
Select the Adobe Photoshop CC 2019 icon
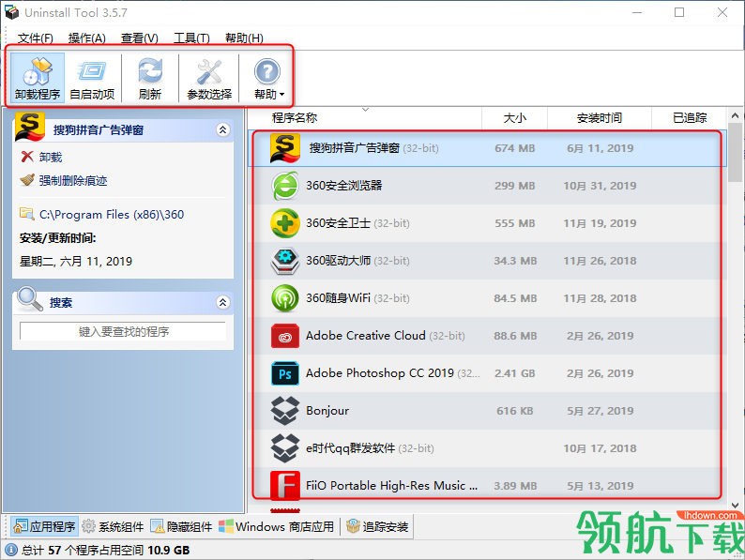[x=285, y=373]
